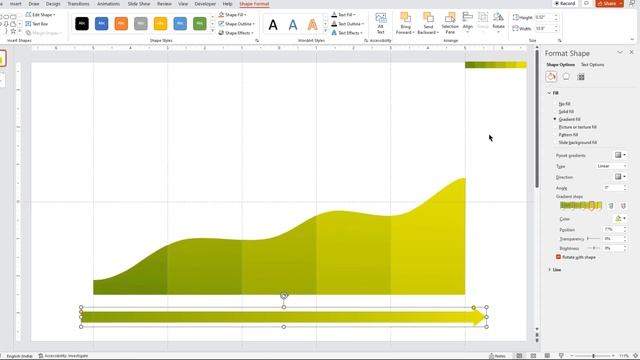Screen dimensions: 640x360
Task: Open the Text Effects dropdown
Action: pyautogui.click(x=347, y=33)
